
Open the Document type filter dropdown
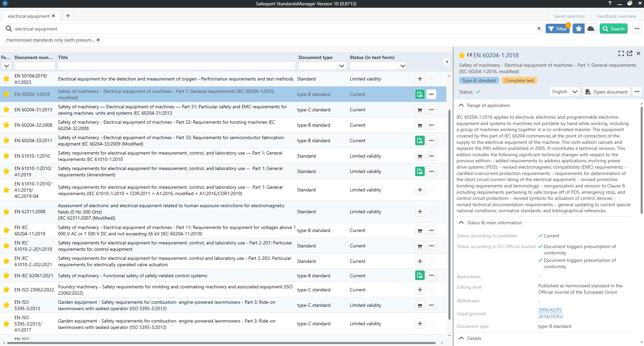point(342,66)
